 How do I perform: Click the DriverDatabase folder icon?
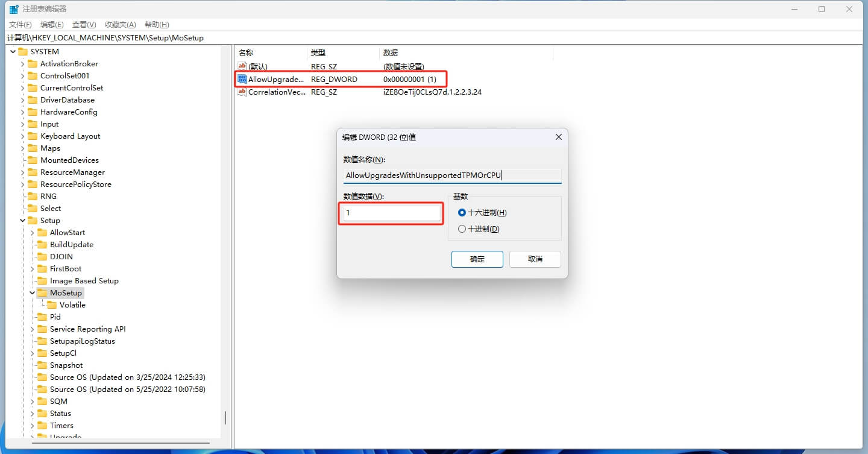[x=33, y=99]
